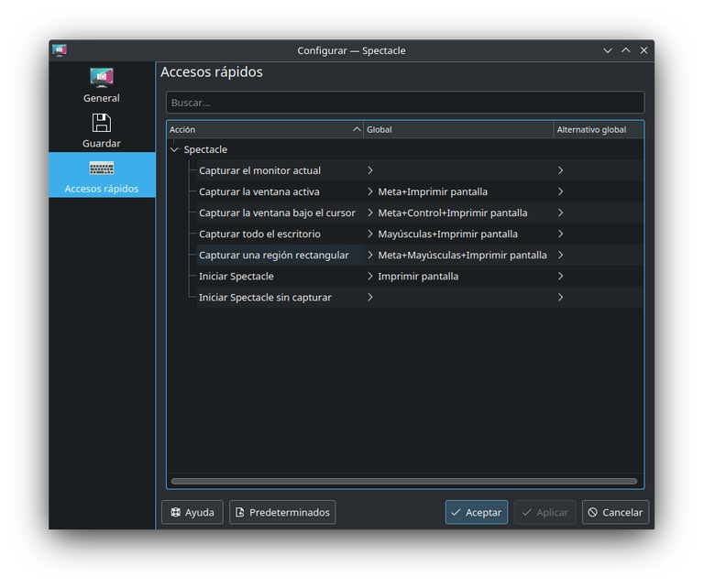Expand alternative shortcut for Capturar una región rectangular
The width and height of the screenshot is (704, 588).
560,255
